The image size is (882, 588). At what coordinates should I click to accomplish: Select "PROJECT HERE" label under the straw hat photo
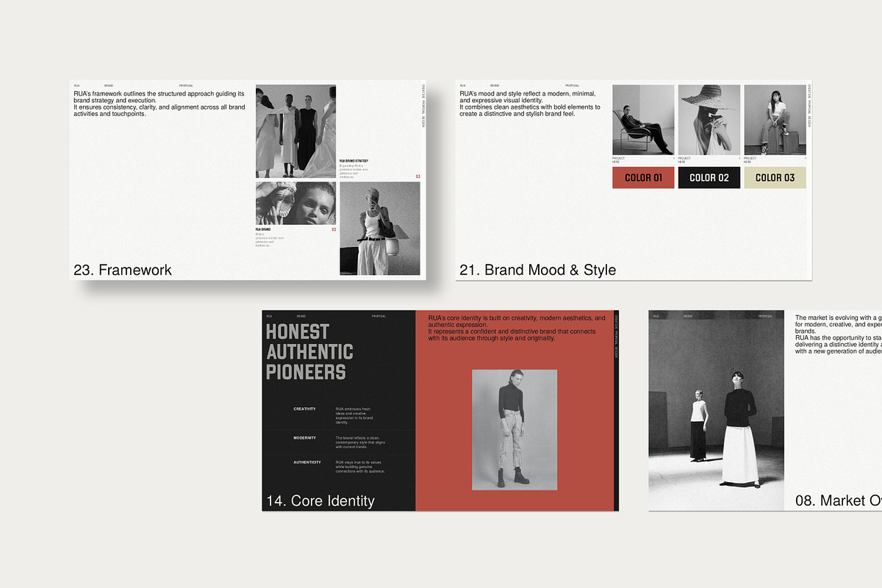[x=684, y=159]
